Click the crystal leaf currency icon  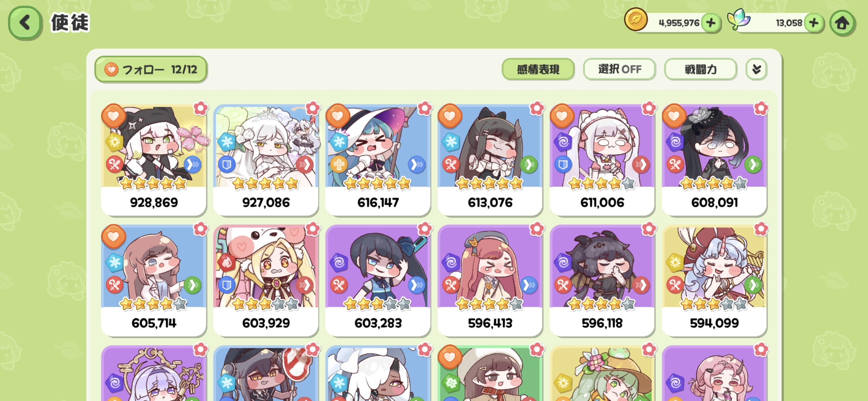[x=738, y=19]
